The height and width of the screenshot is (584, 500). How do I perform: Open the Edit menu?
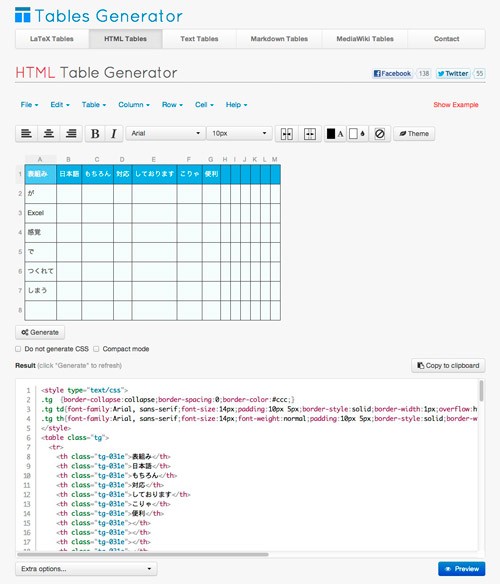(x=60, y=105)
